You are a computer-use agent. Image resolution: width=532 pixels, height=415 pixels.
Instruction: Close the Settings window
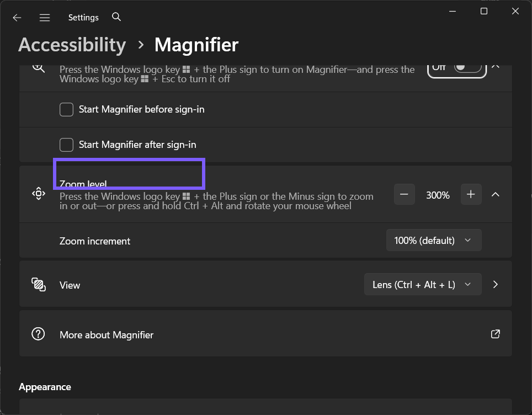[x=515, y=11]
